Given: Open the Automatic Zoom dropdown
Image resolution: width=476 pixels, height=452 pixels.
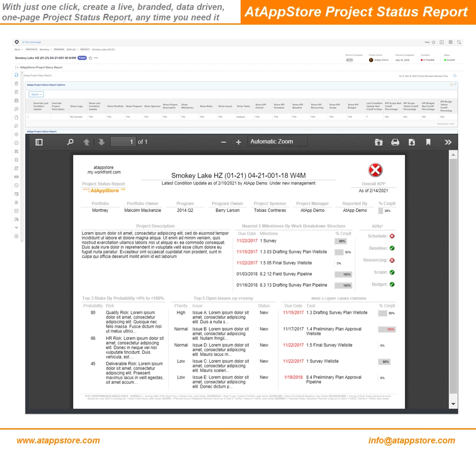Looking at the screenshot, I should coord(277,141).
